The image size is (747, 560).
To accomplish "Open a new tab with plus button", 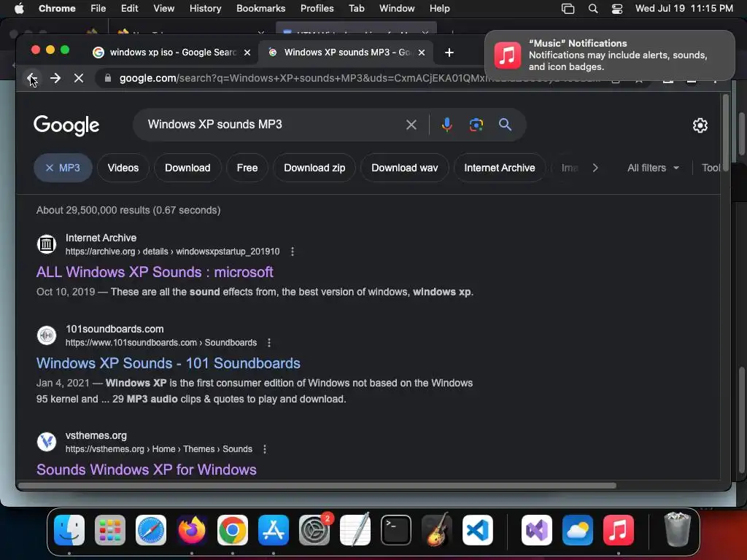I will click(x=449, y=52).
